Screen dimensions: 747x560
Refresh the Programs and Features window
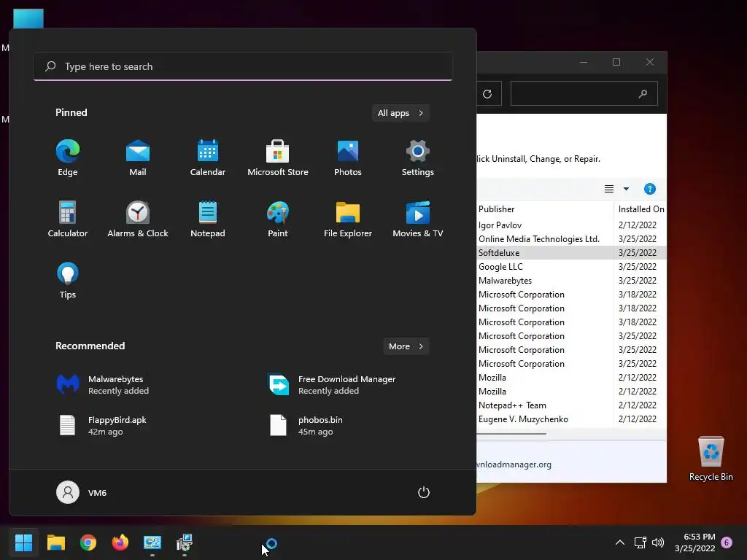[487, 94]
